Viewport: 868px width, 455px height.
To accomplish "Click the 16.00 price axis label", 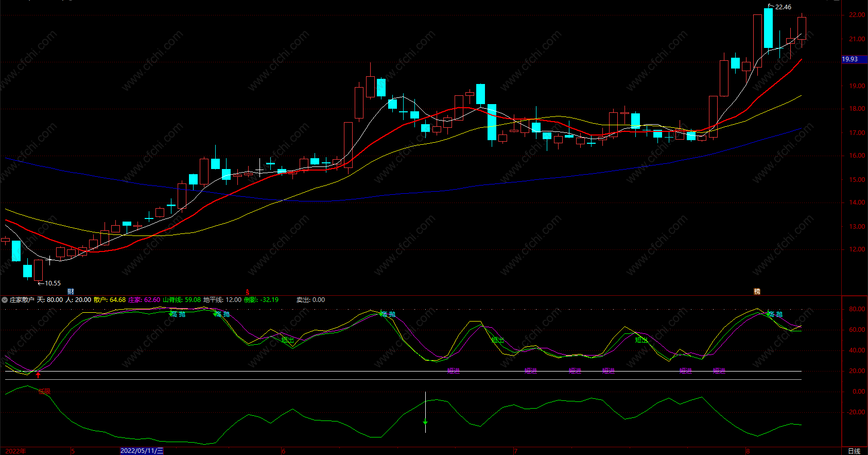I will [x=857, y=156].
